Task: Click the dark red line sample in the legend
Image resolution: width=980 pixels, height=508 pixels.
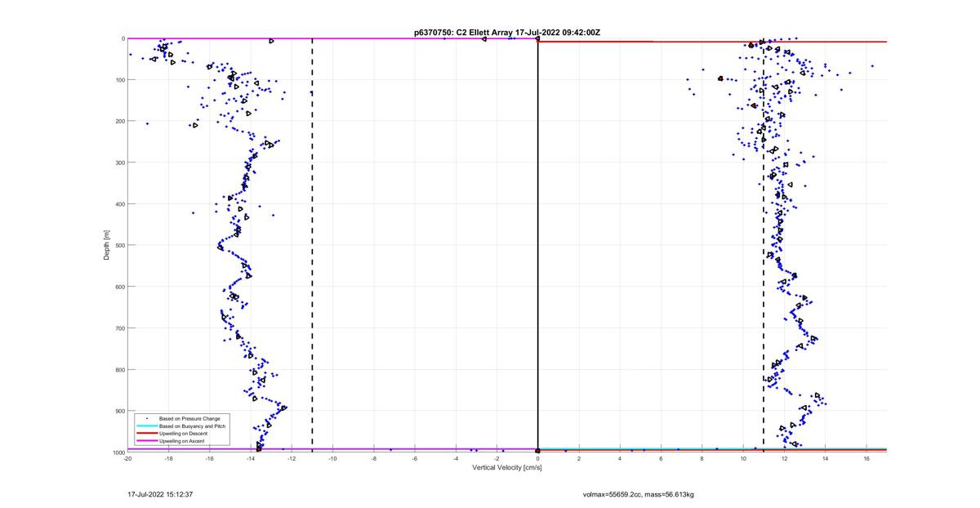Action: coord(147,434)
